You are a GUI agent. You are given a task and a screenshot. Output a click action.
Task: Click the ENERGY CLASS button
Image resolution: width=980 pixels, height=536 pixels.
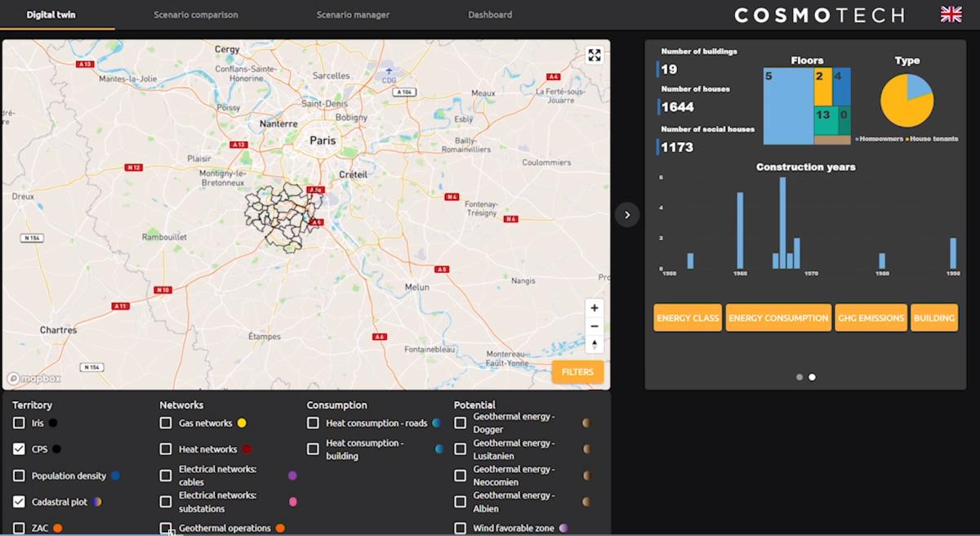point(688,318)
